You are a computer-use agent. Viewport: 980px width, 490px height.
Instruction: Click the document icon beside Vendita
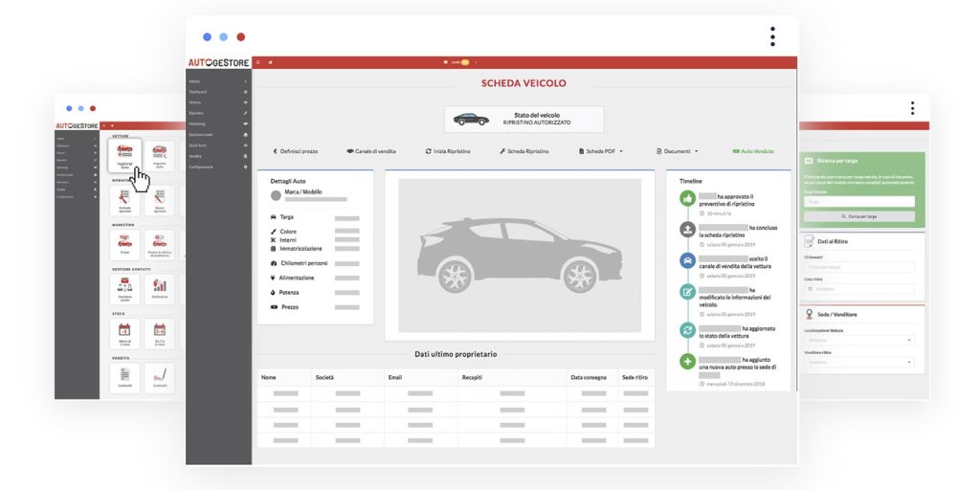click(246, 156)
